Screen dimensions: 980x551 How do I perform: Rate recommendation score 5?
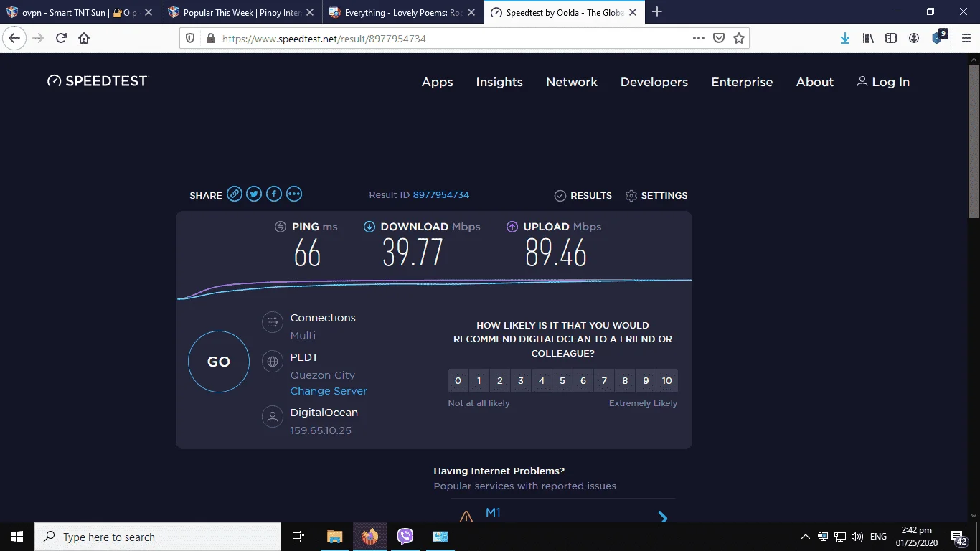[x=562, y=381]
